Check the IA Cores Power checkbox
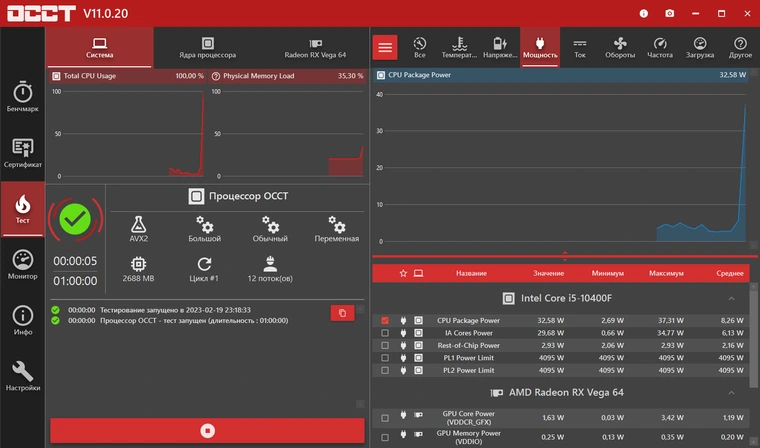The width and height of the screenshot is (760, 448). click(x=385, y=333)
